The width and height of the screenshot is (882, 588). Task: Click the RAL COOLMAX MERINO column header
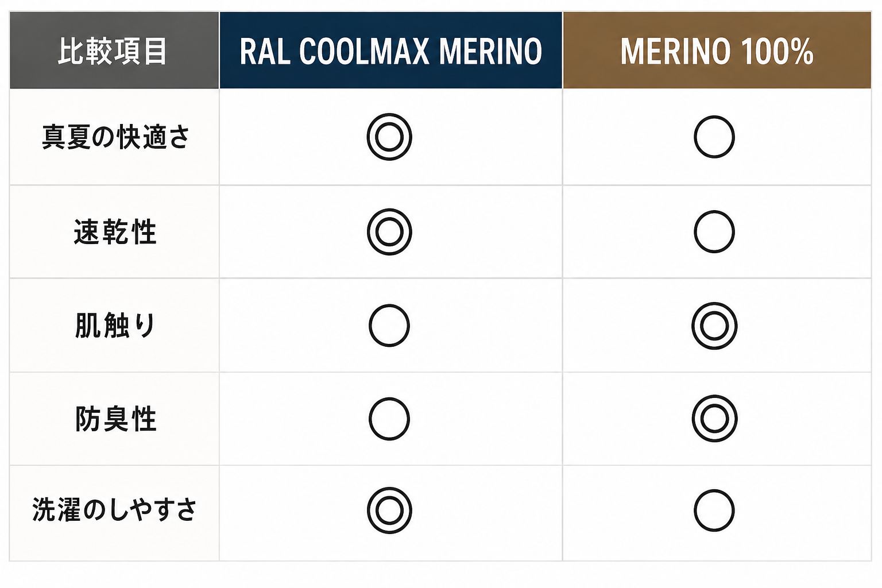[390, 51]
